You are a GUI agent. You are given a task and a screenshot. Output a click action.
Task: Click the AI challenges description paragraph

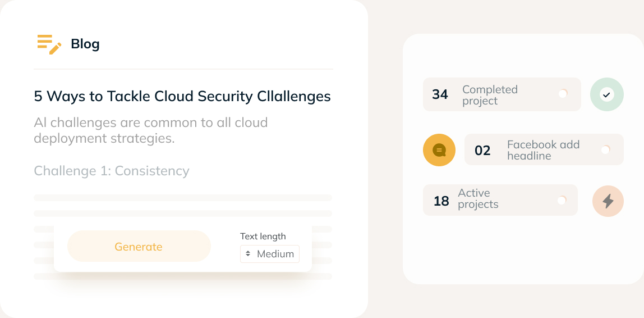tap(151, 130)
